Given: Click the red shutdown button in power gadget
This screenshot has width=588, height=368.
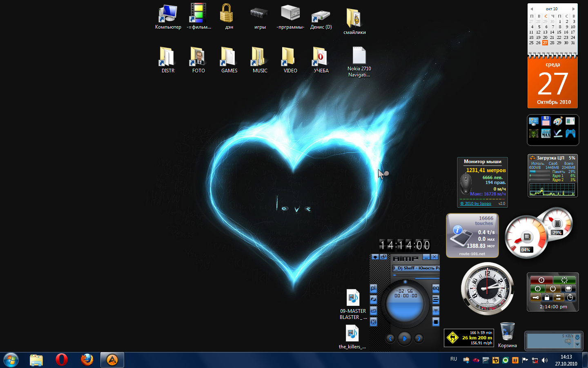Looking at the screenshot, I should [541, 280].
